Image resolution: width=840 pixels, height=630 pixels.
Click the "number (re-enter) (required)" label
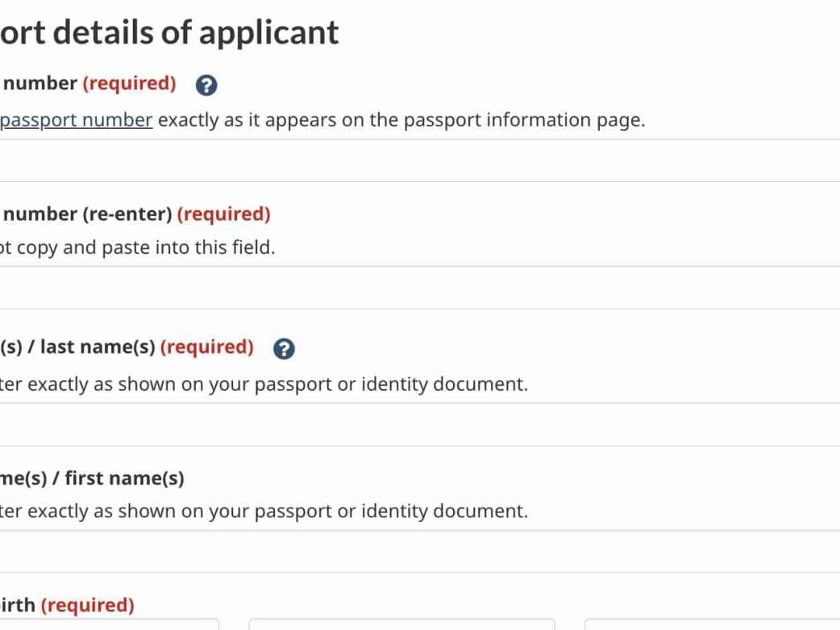click(137, 213)
